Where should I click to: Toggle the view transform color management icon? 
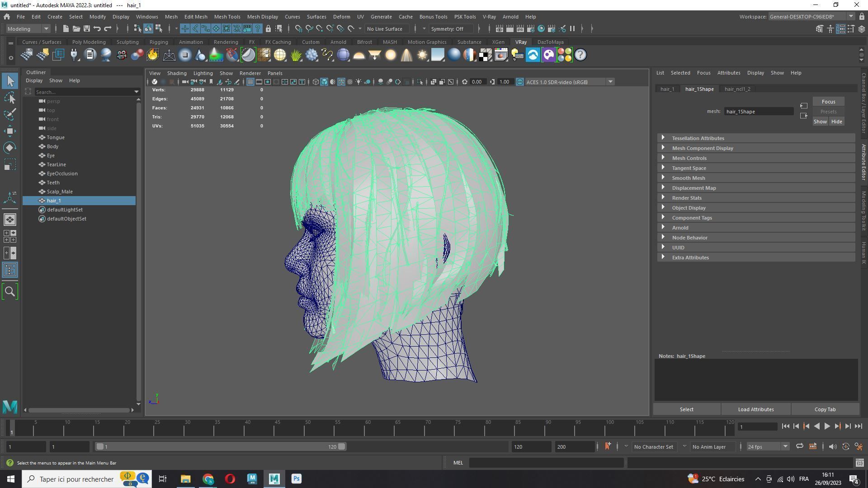pyautogui.click(x=519, y=82)
